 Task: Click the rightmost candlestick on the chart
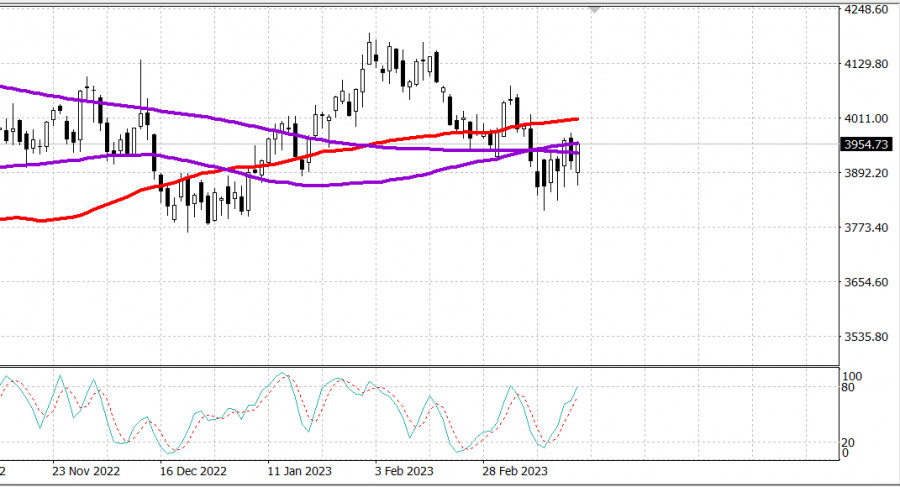pyautogui.click(x=578, y=158)
